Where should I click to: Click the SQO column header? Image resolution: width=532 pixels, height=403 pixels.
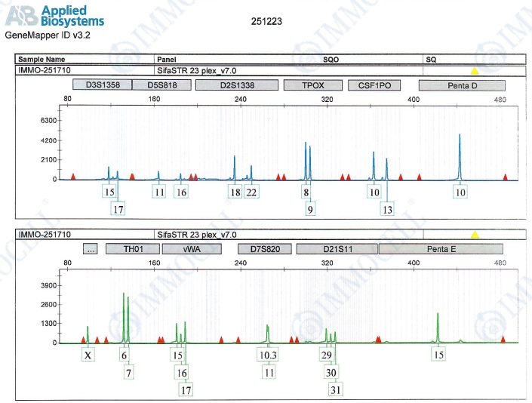[x=331, y=59]
